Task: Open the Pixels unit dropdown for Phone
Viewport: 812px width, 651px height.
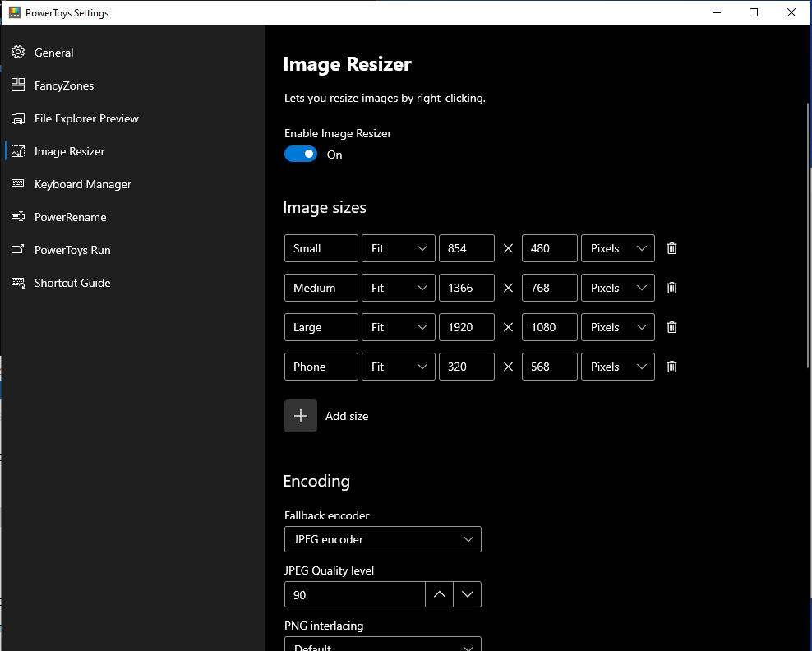Action: (x=618, y=367)
